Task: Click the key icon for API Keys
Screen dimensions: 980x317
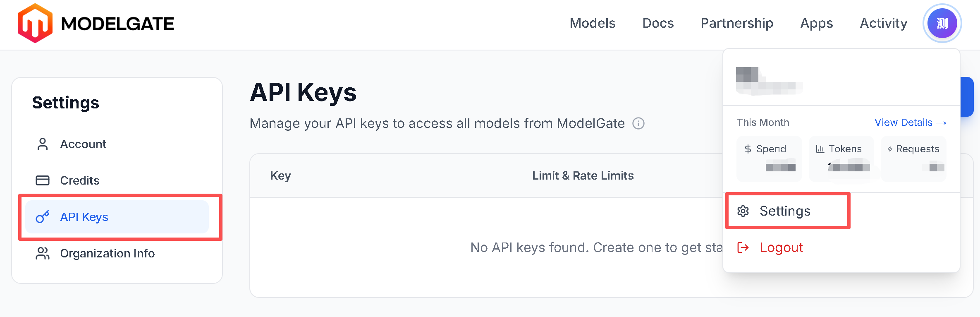Action: [43, 217]
